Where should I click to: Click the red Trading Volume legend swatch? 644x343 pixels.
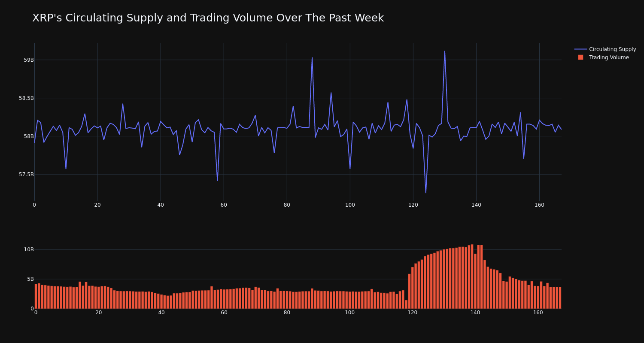click(x=580, y=57)
